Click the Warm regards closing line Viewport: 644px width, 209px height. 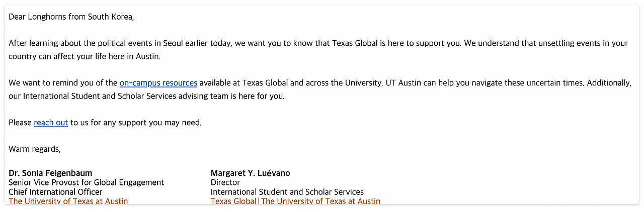(35, 149)
